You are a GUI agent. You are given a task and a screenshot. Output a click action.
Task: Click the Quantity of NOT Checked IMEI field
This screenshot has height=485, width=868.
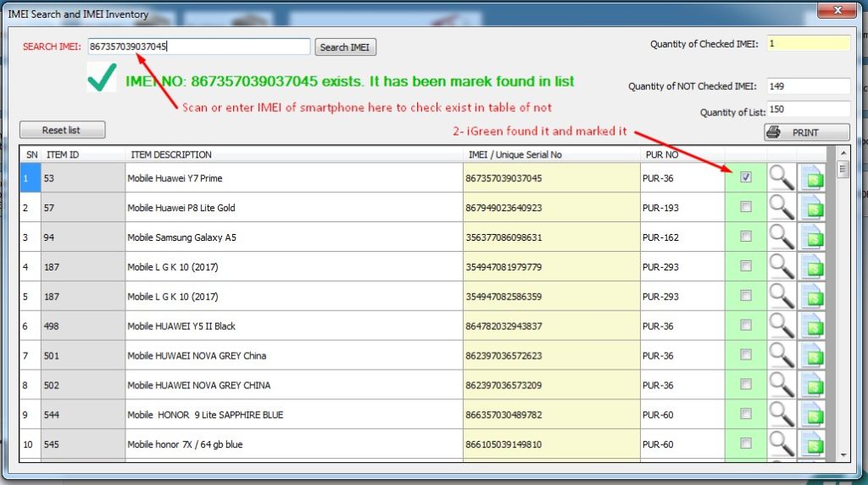[808, 86]
